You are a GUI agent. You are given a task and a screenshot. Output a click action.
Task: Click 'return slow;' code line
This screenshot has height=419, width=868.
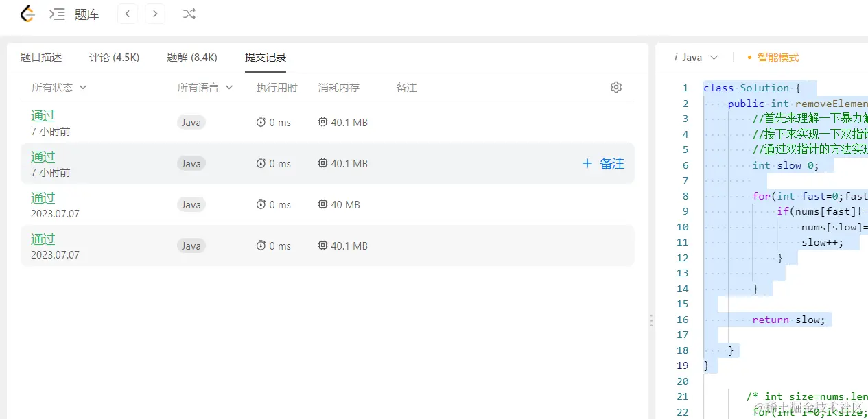click(x=788, y=320)
